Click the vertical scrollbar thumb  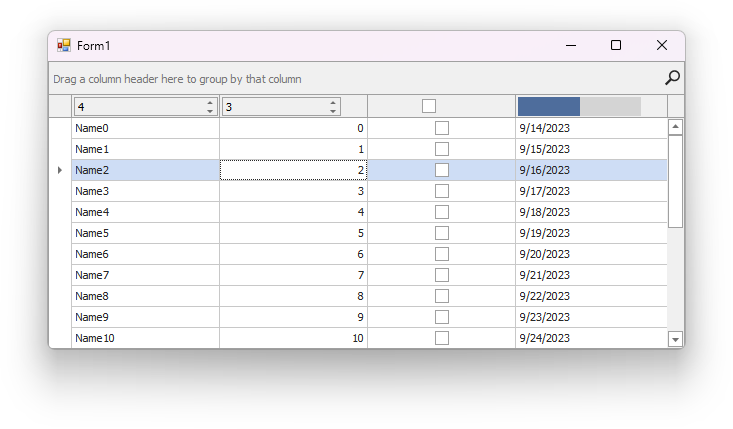[675, 180]
